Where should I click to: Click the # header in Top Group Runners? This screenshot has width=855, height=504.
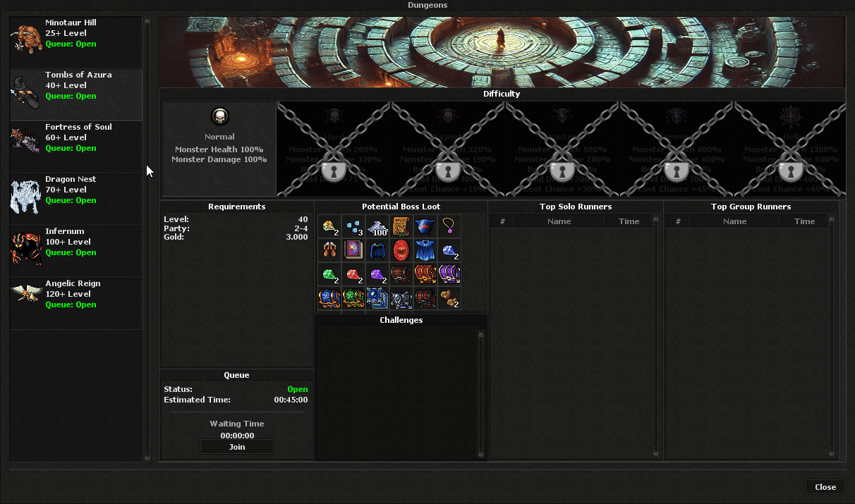(678, 221)
